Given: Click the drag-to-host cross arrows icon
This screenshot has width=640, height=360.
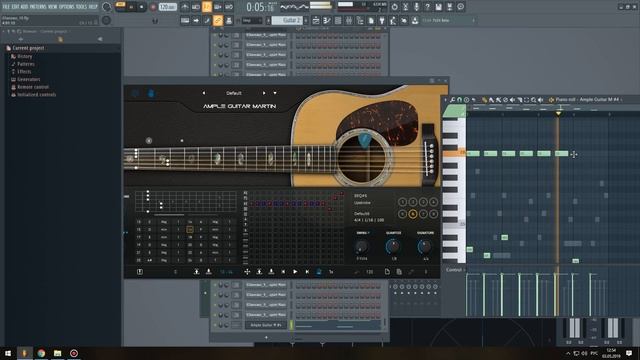Looking at the screenshot, I should tap(247, 271).
